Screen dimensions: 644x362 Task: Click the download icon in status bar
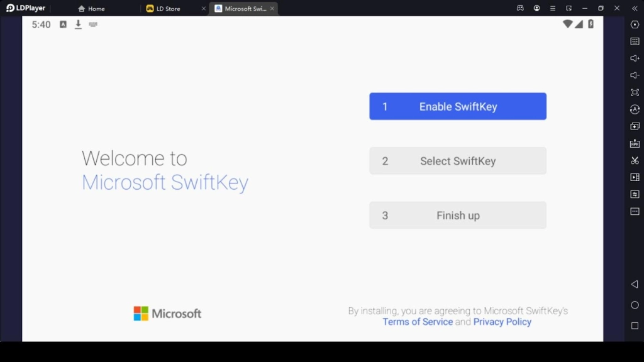[x=78, y=25]
